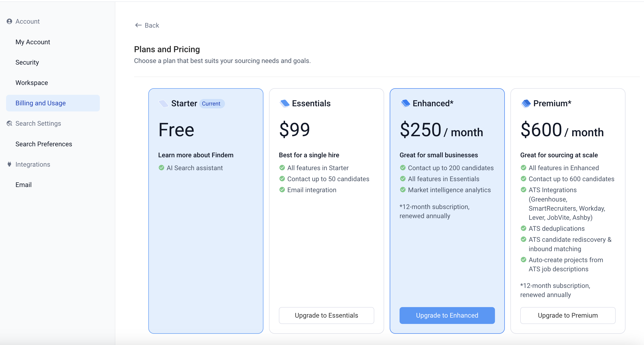The image size is (644, 345).
Task: Click 'Best for a single hire' text
Action: (309, 155)
